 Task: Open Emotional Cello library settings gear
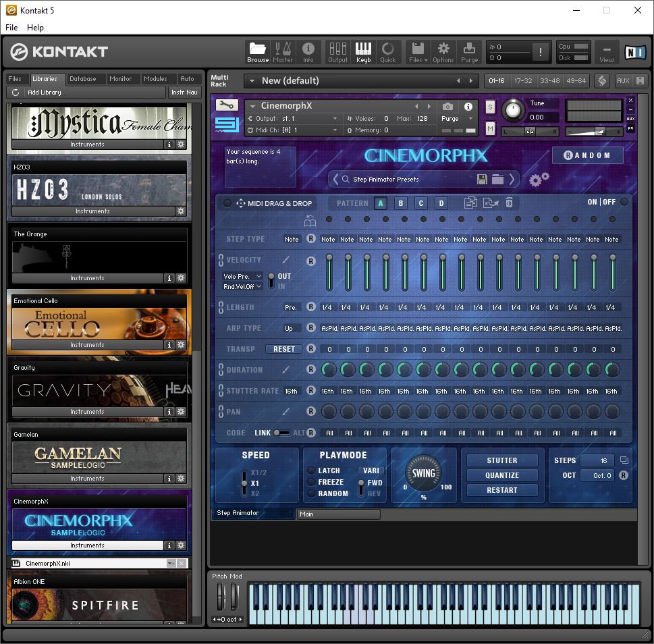click(181, 345)
